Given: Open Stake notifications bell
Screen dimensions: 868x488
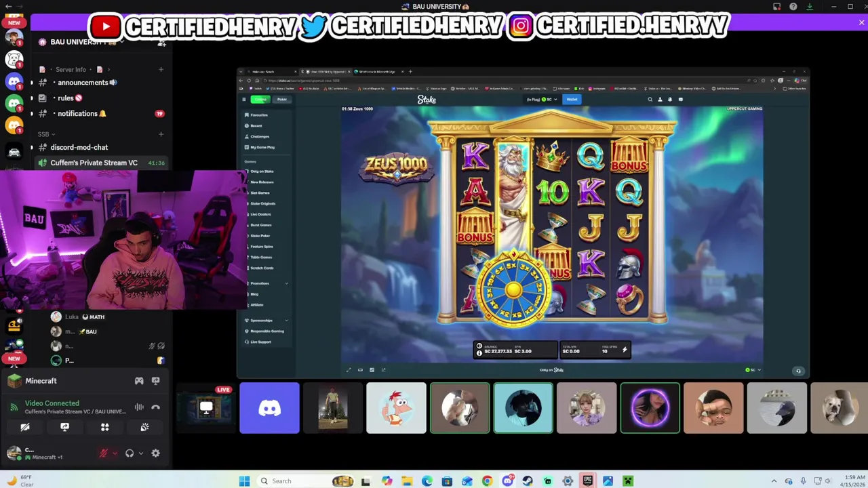Looking at the screenshot, I should tap(670, 100).
